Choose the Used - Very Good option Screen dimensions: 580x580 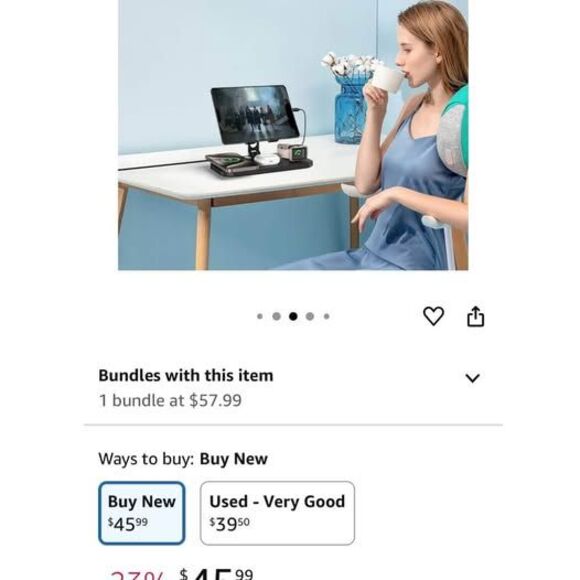[x=277, y=513]
